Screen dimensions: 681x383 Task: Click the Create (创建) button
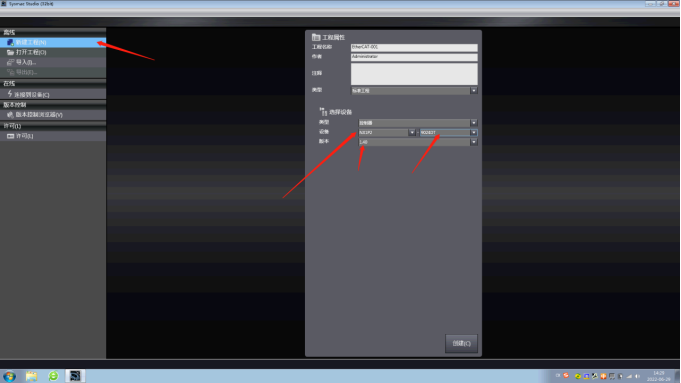(461, 343)
